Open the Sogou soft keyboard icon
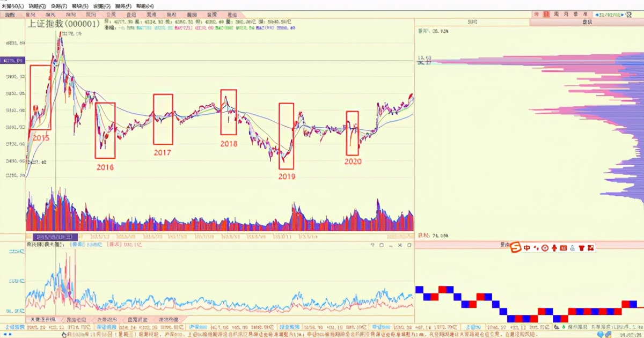The width and height of the screenshot is (644, 338). click(x=563, y=248)
